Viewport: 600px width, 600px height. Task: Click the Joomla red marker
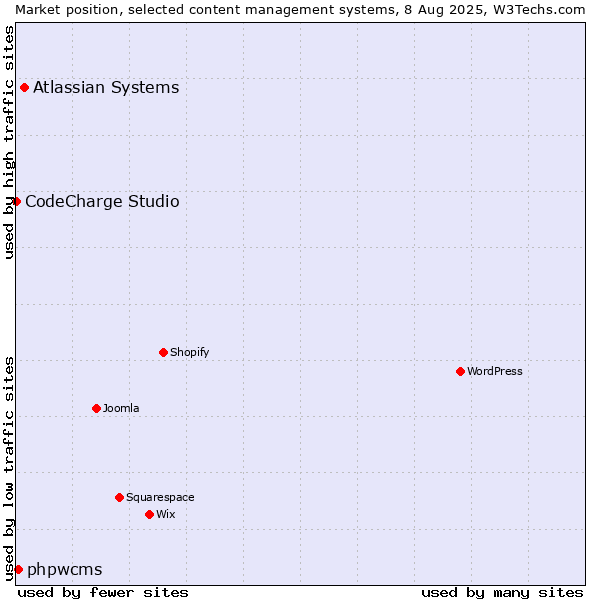click(x=96, y=409)
